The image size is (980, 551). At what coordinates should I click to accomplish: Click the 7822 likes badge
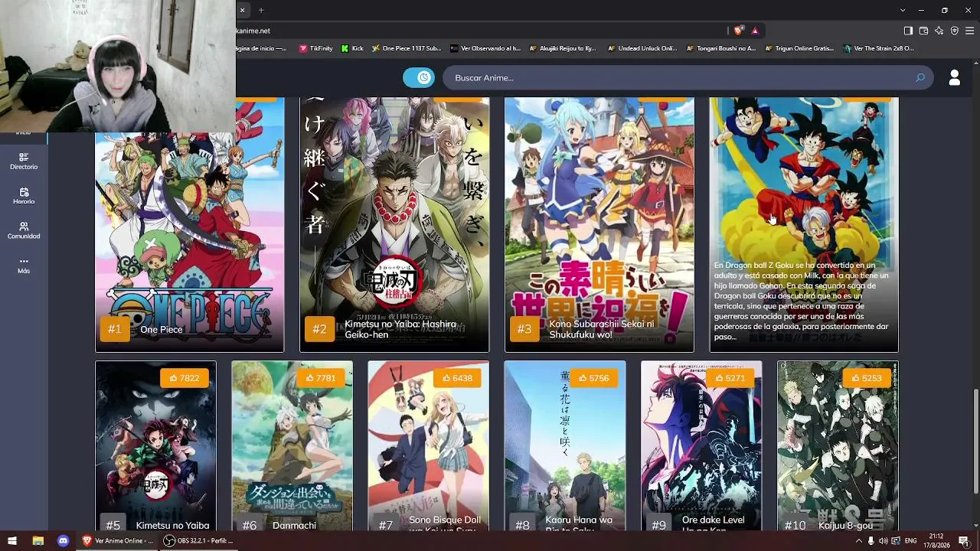[185, 378]
